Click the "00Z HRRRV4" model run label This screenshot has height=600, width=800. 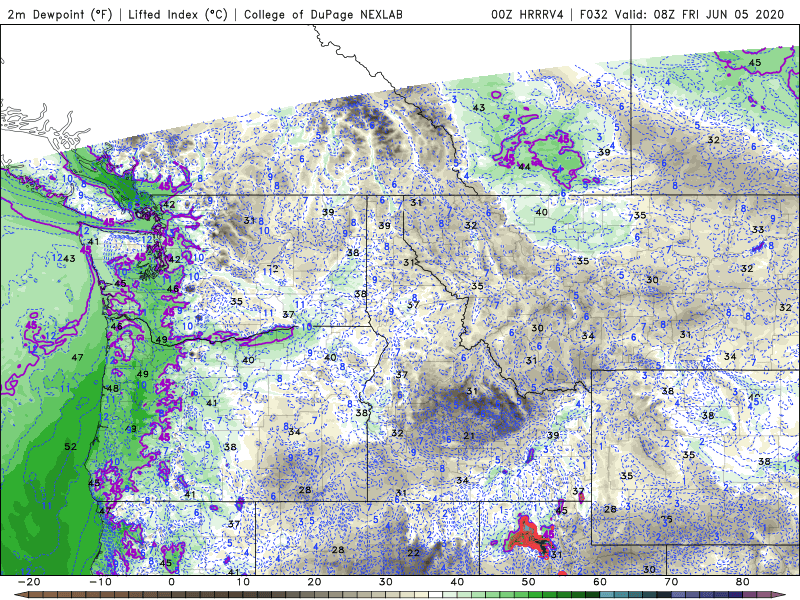[x=527, y=15]
